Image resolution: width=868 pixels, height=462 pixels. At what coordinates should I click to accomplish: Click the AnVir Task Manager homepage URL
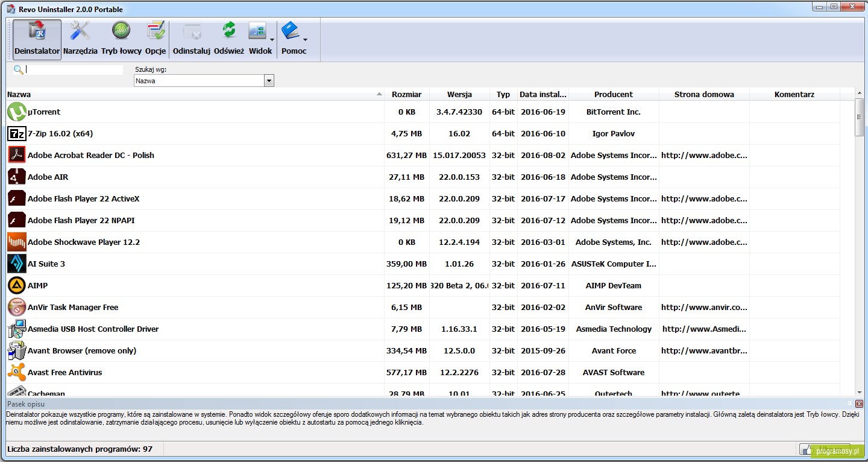coord(704,307)
